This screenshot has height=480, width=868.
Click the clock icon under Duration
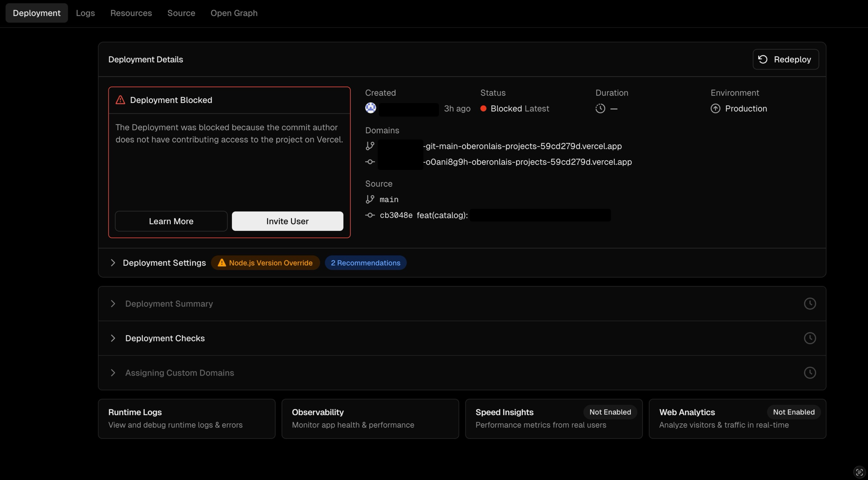pos(600,108)
